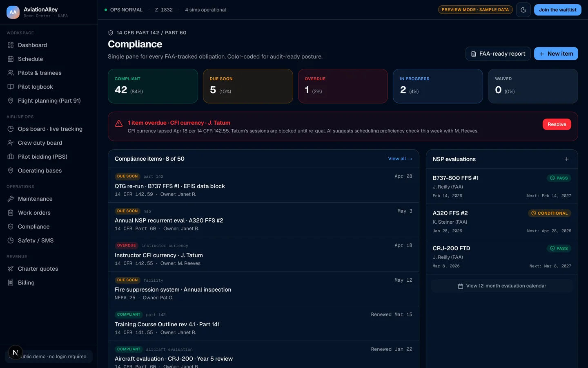Select the Compliant 42 summary card
This screenshot has width=588, height=368.
[x=153, y=86]
